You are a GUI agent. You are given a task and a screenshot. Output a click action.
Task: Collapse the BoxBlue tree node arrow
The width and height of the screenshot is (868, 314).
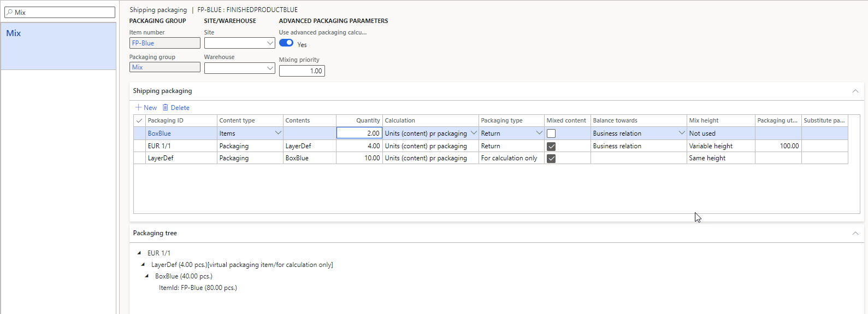click(147, 276)
